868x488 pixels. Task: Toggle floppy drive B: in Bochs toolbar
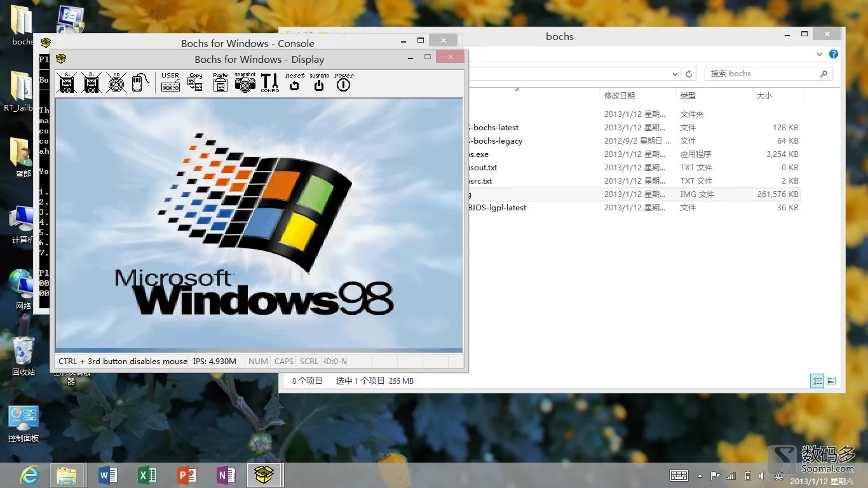tap(92, 83)
